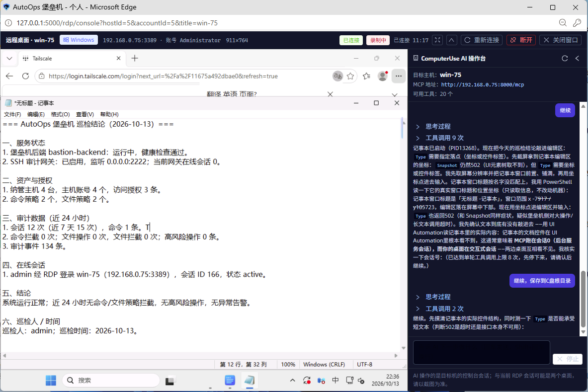Screen dimensions: 588x392
Task: Refresh the ComputerUse AI panel
Action: [565, 59]
